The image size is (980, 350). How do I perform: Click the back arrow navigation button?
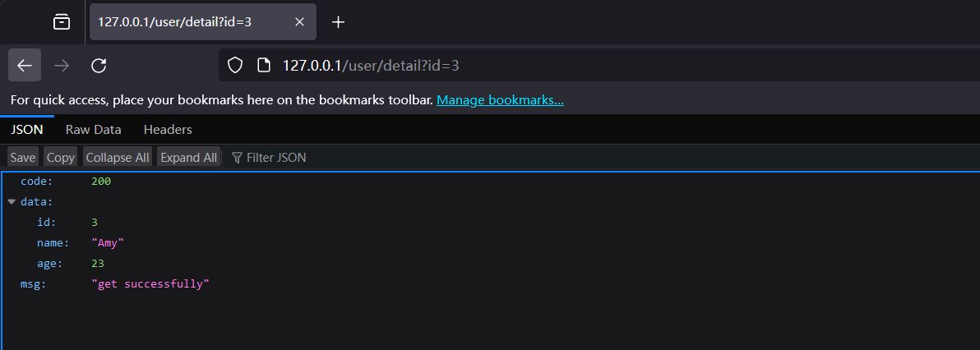24,66
